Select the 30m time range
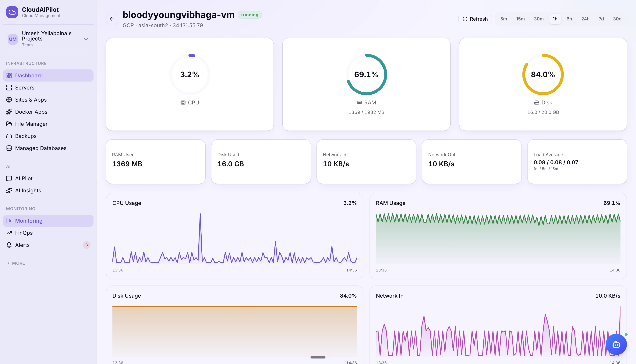This screenshot has height=364, width=636. [539, 19]
